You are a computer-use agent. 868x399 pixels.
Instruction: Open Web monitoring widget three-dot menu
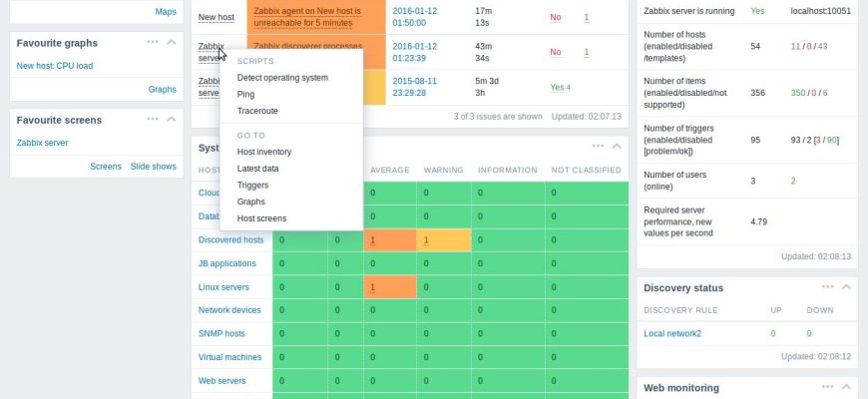(x=827, y=386)
